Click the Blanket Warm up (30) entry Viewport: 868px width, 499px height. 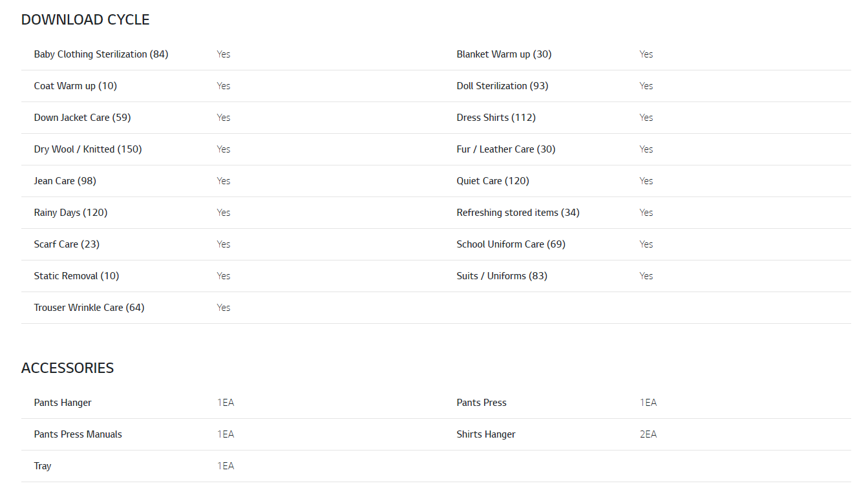[x=504, y=54]
